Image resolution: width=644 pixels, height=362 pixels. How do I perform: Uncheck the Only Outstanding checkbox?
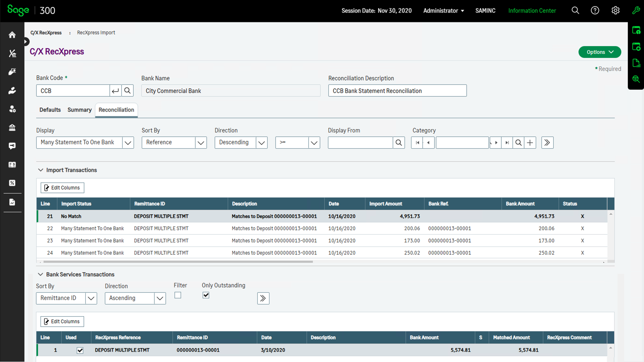pos(206,295)
